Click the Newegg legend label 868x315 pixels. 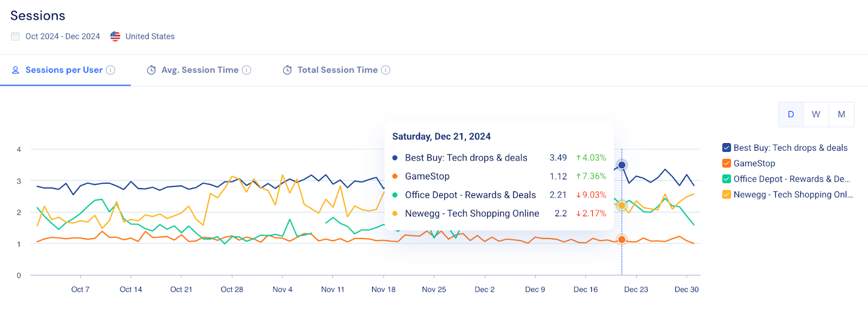tap(793, 195)
